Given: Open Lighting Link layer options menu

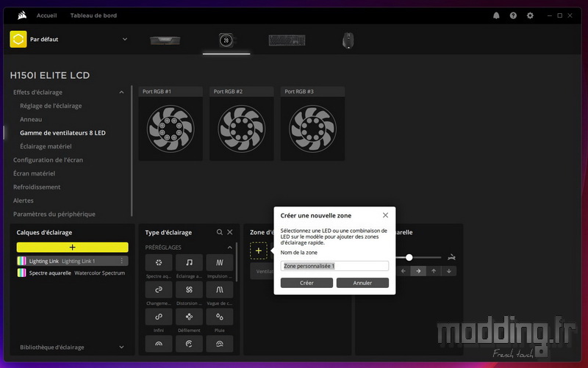Looking at the screenshot, I should (121, 261).
